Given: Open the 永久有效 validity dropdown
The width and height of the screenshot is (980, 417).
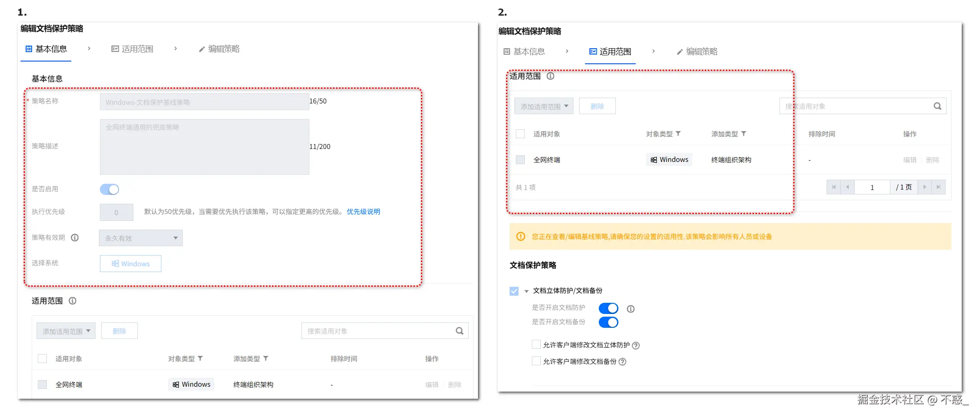Looking at the screenshot, I should [141, 238].
